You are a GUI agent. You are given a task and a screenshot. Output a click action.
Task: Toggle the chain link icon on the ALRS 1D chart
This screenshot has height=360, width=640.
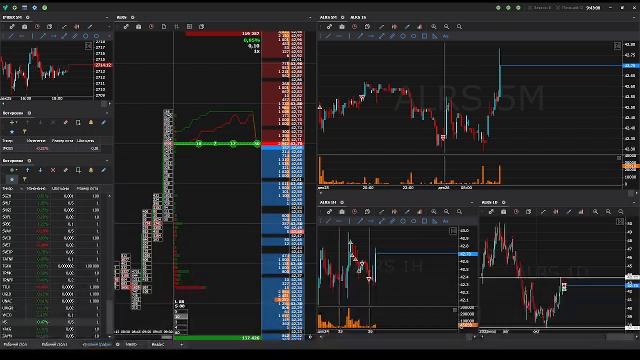[491, 211]
